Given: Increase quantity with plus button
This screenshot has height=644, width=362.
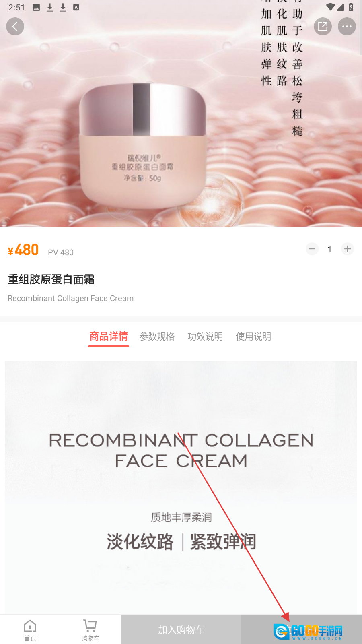Looking at the screenshot, I should [348, 249].
